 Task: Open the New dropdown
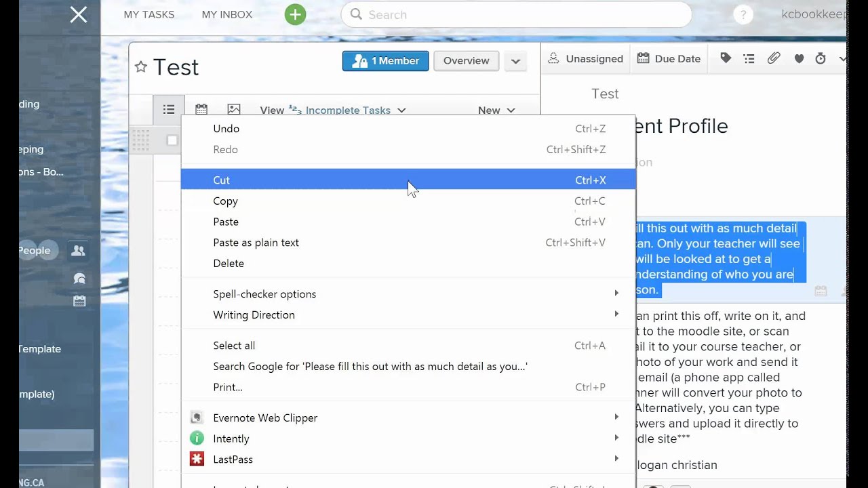click(496, 110)
